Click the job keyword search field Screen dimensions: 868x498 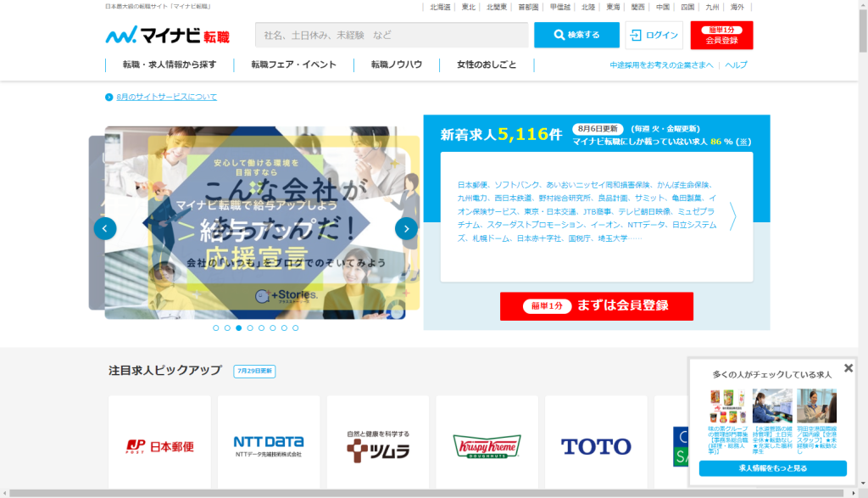pos(392,35)
